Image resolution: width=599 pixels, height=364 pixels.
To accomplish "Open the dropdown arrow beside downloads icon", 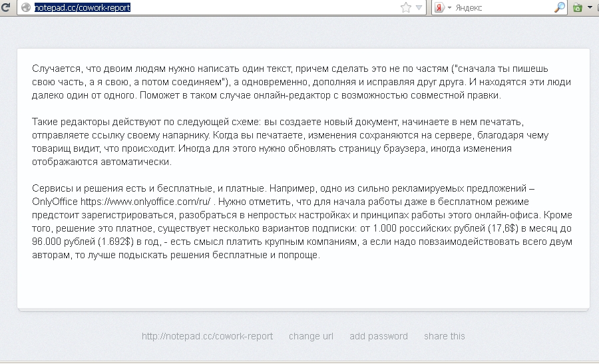I will (x=590, y=7).
